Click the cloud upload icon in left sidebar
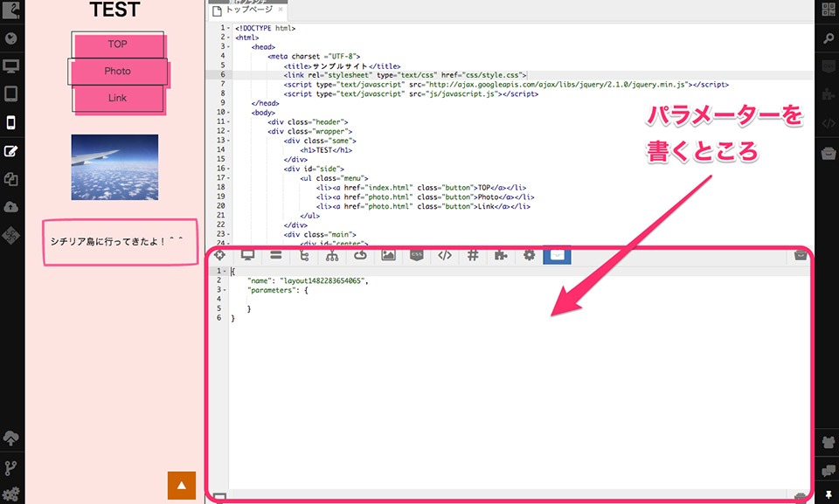 point(10,207)
